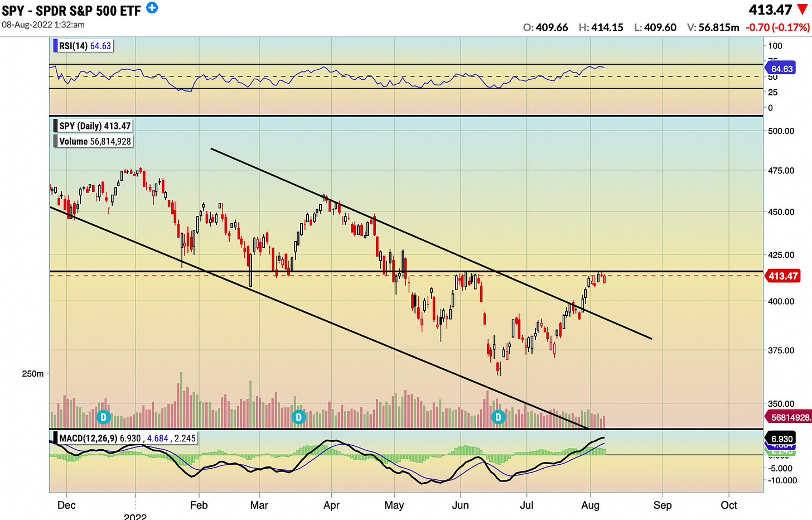Click the black 6.930 MACD axis tag
The image size is (812, 520).
point(781,439)
